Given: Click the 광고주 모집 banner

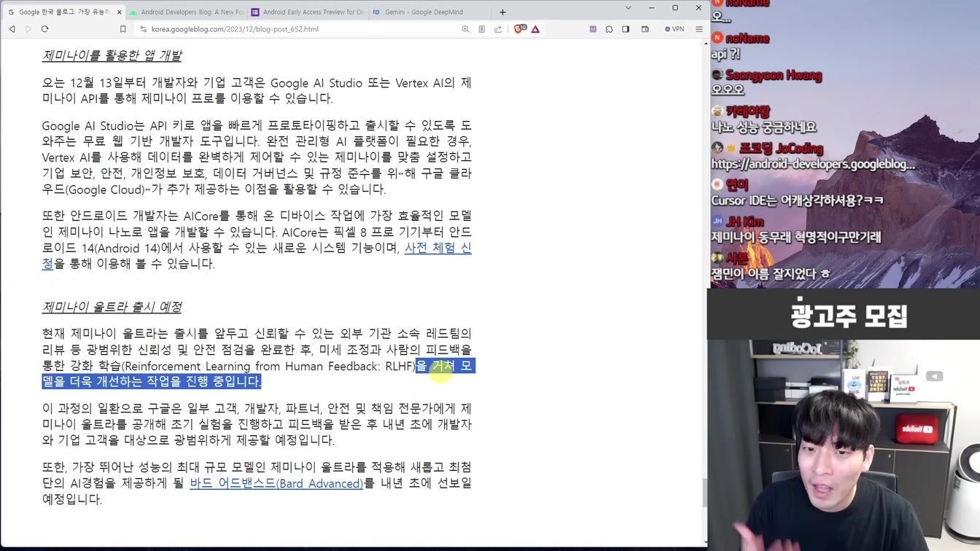Looking at the screenshot, I should [x=849, y=316].
